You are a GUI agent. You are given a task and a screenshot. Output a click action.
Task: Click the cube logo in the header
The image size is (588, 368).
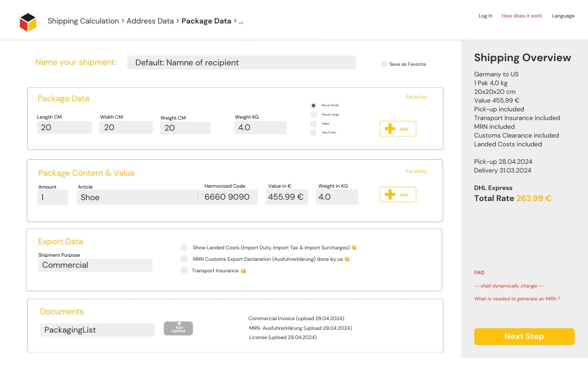pos(28,22)
